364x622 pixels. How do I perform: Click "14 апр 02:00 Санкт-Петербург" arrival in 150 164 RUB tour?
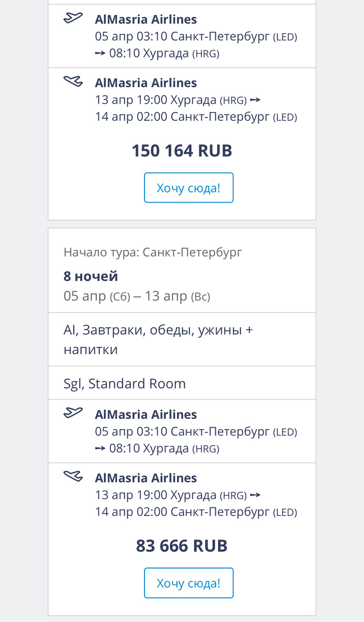196,117
